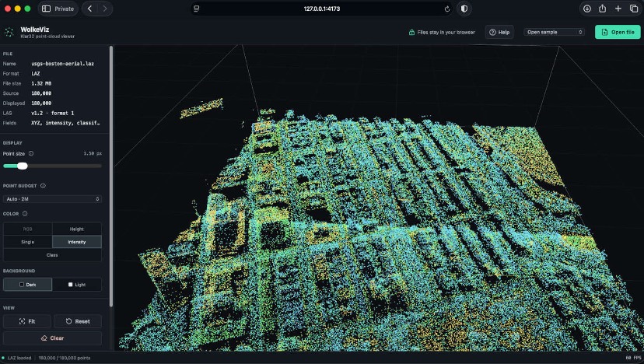Click the Files stay in your browser text

(446, 32)
